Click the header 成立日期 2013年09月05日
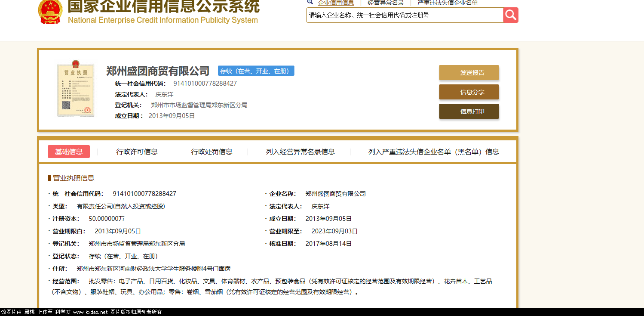Screen dimensions: 644x316 click(x=172, y=116)
